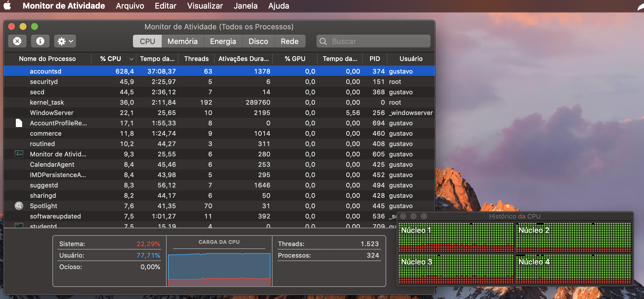Screen dimensions: 644x299
Task: Sort by Threads column header
Action: pos(196,59)
